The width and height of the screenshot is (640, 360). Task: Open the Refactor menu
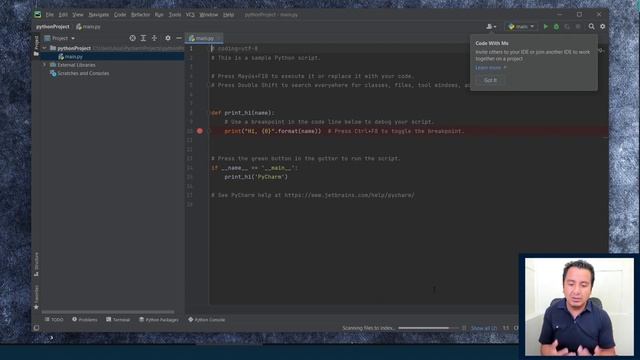click(x=140, y=15)
